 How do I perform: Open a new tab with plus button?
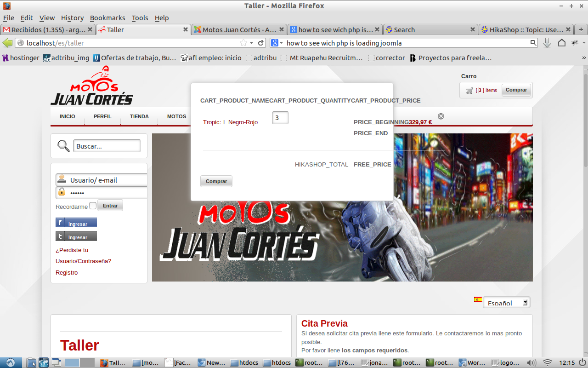click(581, 29)
